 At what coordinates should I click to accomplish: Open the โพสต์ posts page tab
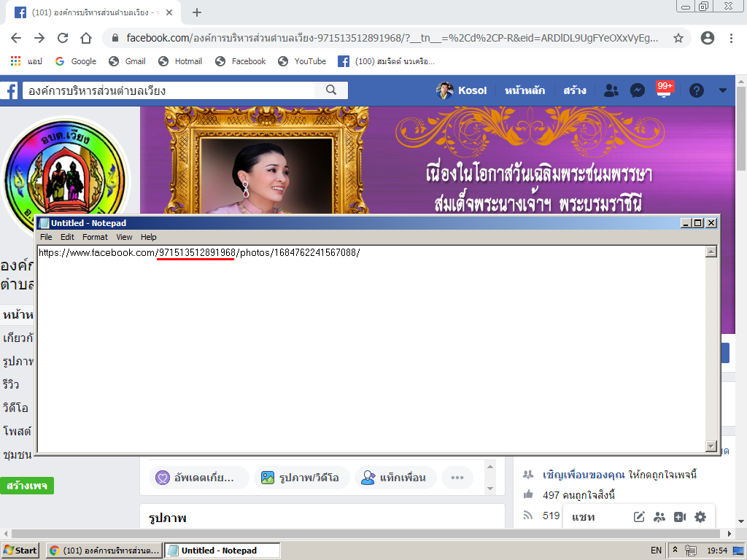tap(18, 431)
